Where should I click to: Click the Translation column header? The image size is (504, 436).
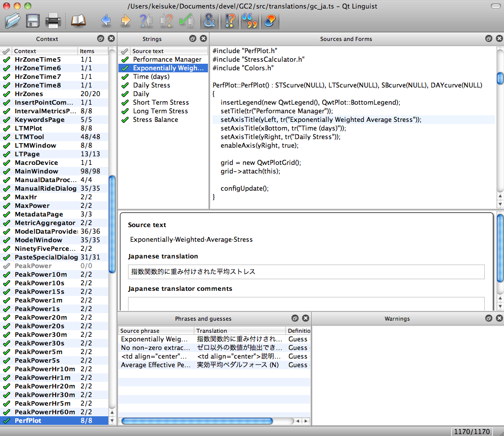click(x=240, y=331)
